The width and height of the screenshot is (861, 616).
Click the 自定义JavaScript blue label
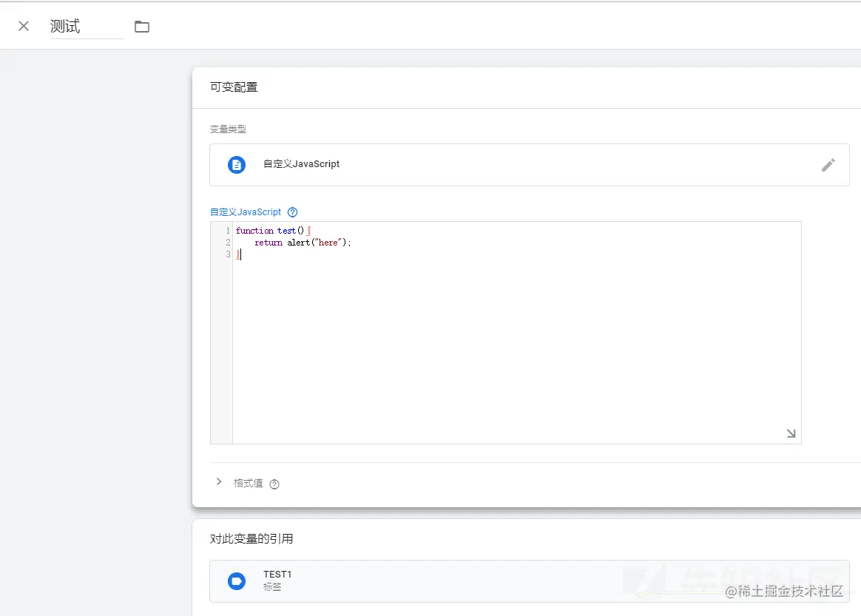[246, 212]
